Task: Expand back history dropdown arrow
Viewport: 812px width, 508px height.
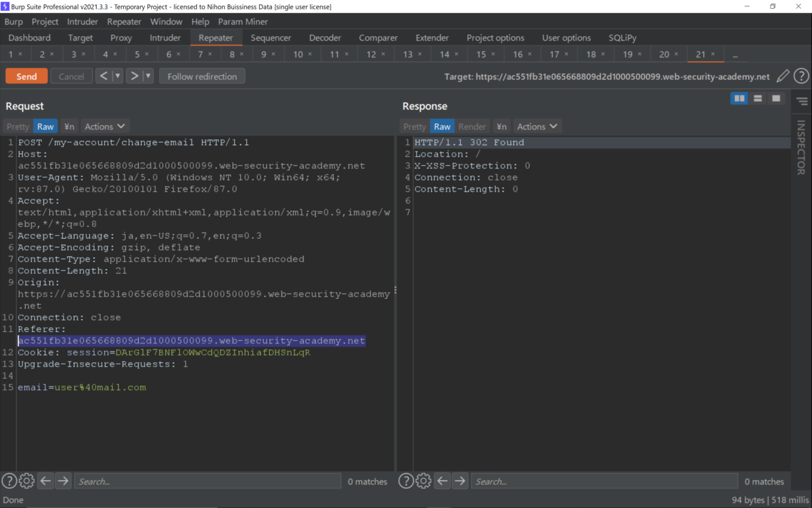Action: click(117, 76)
